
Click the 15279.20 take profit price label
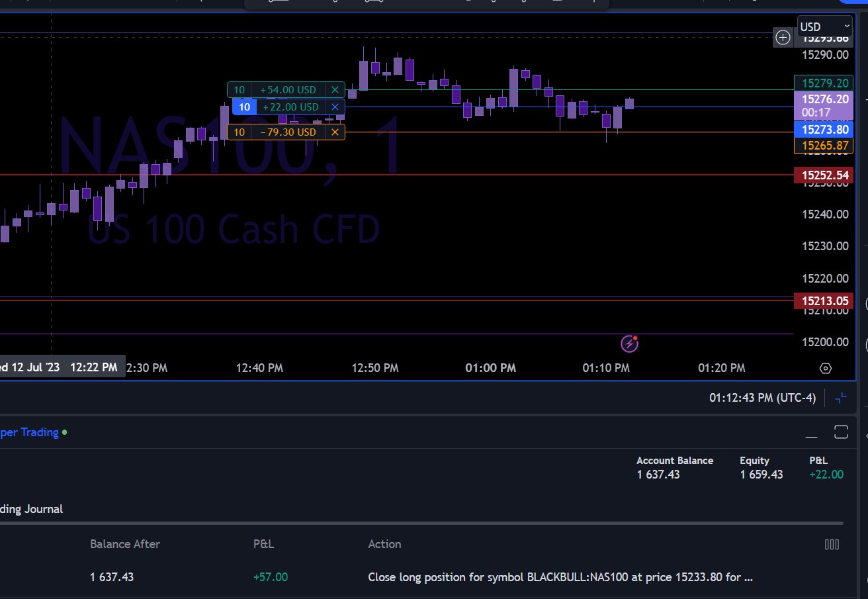824,83
